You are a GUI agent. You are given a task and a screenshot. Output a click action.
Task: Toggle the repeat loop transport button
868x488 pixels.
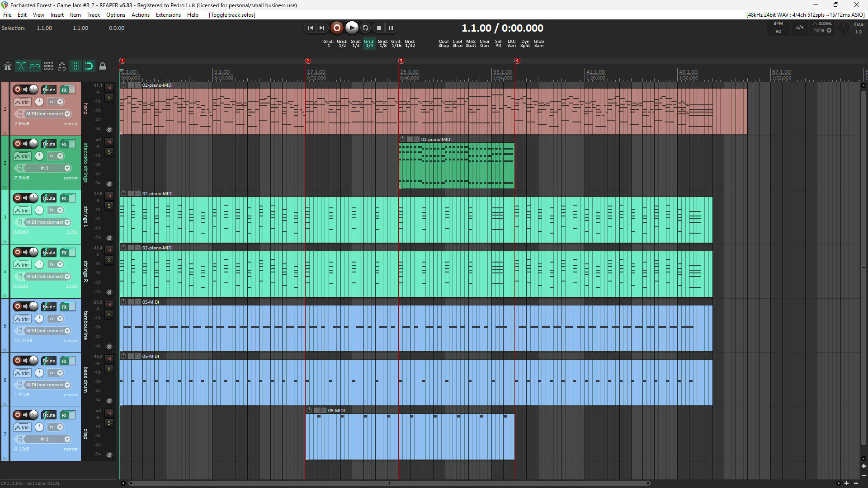365,28
